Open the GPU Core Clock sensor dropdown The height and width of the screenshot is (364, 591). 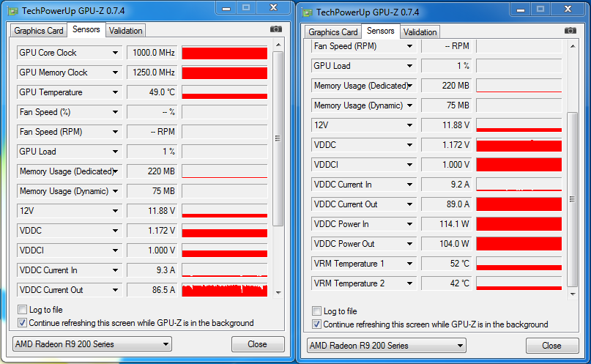point(115,53)
